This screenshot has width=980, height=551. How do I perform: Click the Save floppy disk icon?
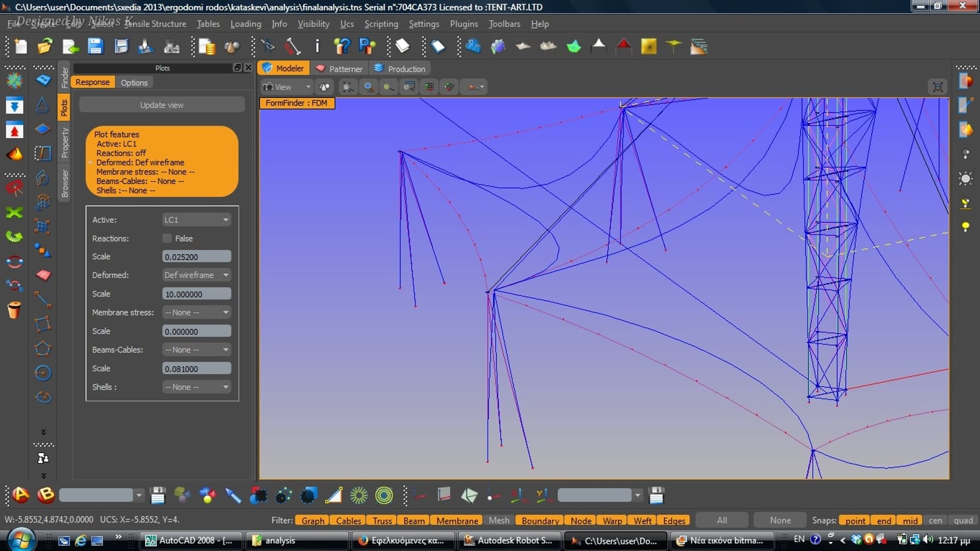tap(96, 47)
